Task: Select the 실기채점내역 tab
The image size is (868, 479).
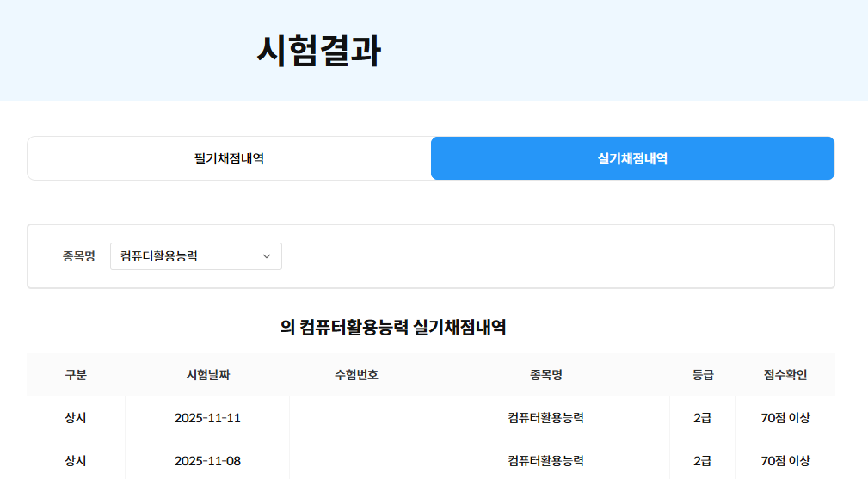Action: coord(632,158)
